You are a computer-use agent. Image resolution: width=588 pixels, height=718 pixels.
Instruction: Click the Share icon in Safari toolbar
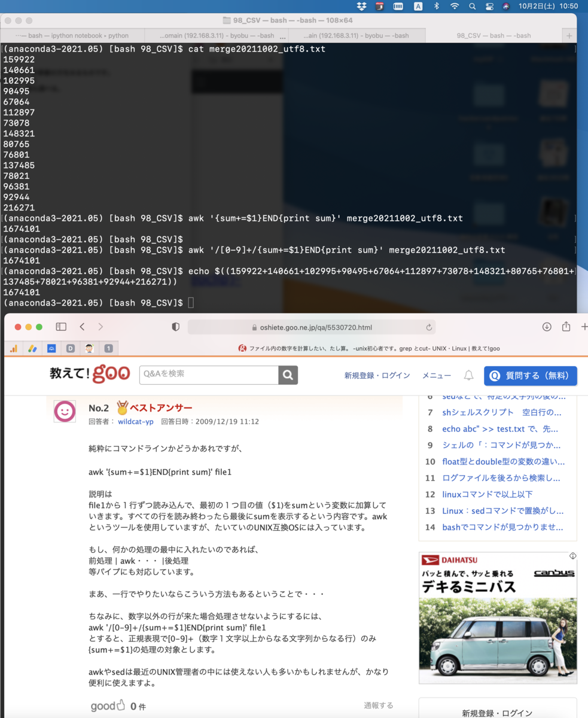tap(565, 326)
